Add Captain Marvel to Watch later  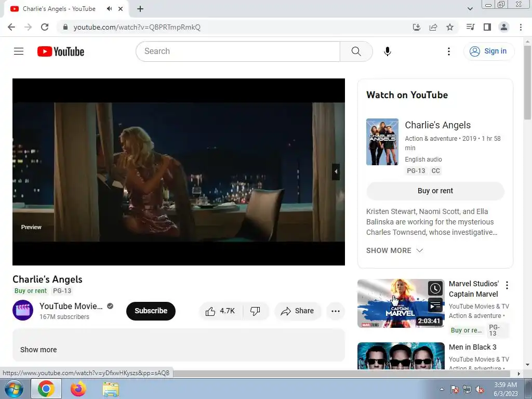(x=435, y=289)
